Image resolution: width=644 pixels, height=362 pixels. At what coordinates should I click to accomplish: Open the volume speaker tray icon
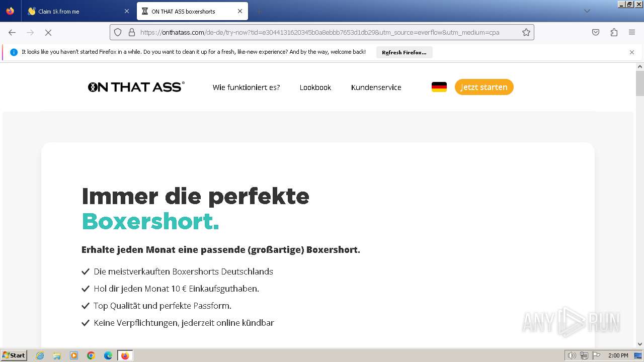pos(572,355)
